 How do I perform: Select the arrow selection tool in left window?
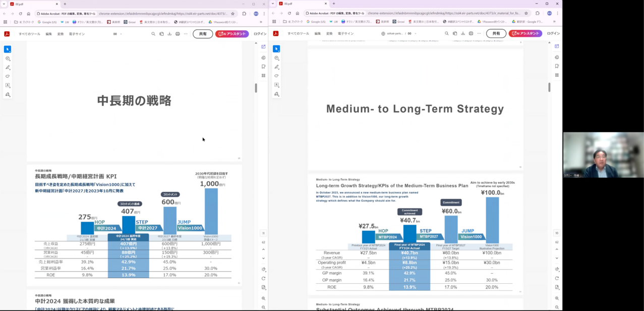pos(8,49)
